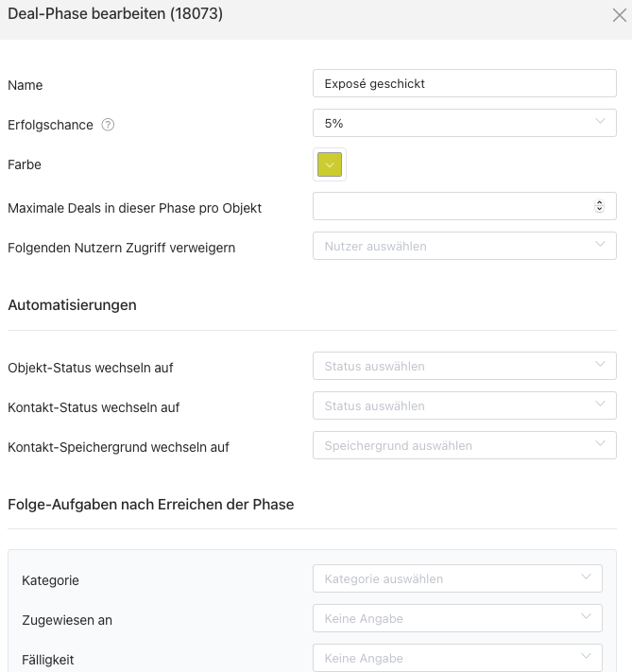Click the Name field containing Exposé geschickt
The width and height of the screenshot is (632, 672).
click(x=464, y=83)
